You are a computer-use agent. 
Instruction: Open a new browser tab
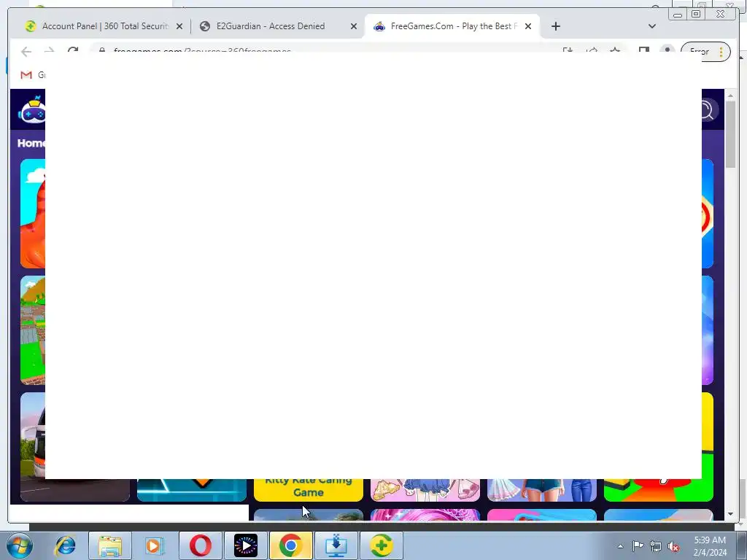click(555, 27)
